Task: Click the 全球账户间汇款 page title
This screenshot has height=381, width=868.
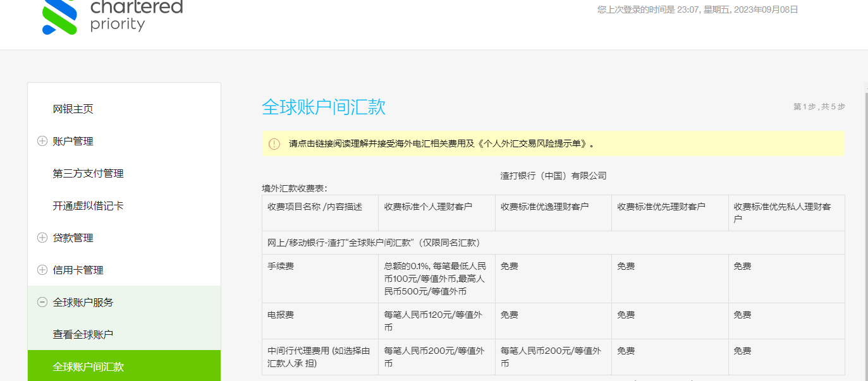Action: [325, 107]
